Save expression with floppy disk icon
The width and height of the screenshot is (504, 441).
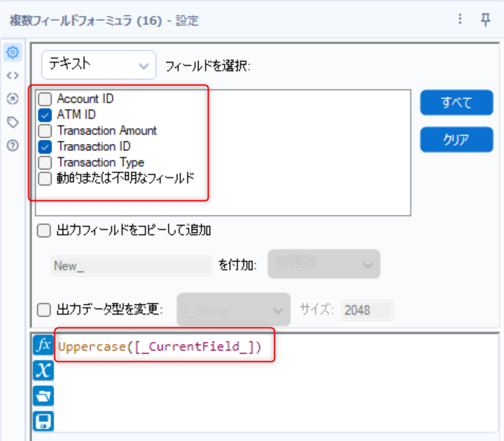coord(43,421)
